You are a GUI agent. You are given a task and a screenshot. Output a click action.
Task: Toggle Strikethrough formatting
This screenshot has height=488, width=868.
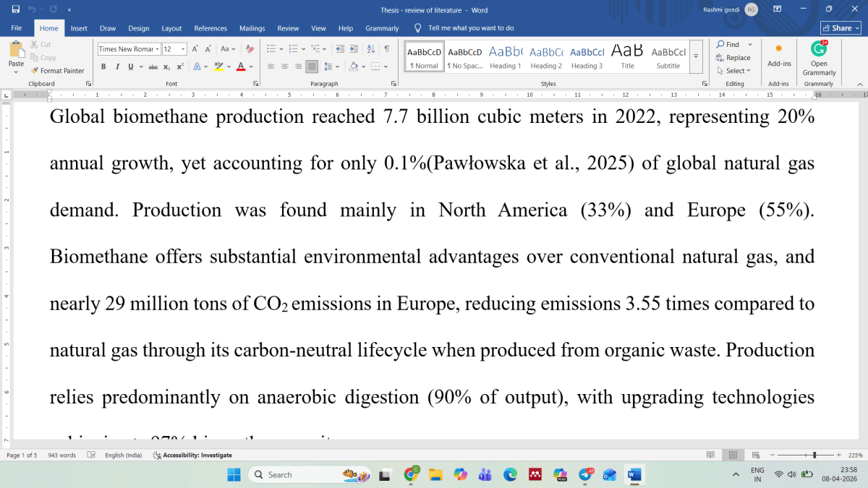coord(153,67)
